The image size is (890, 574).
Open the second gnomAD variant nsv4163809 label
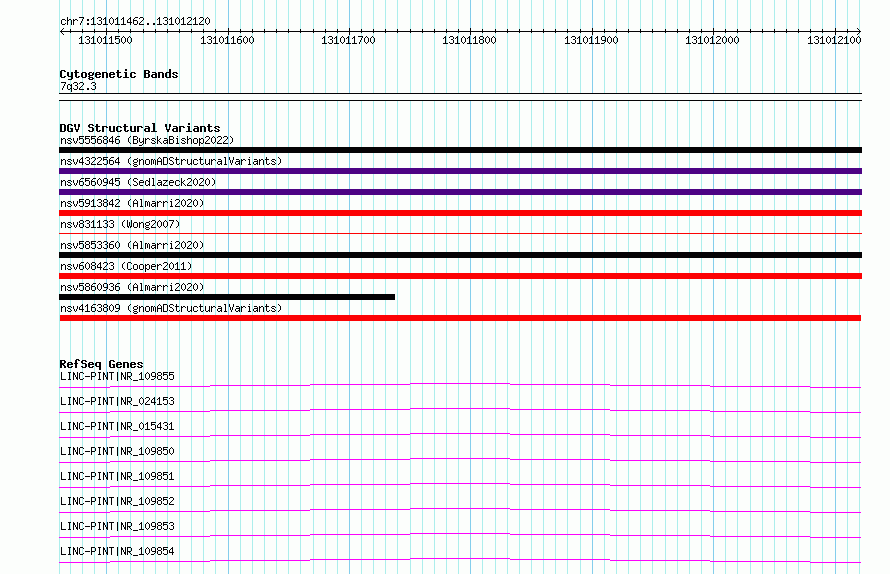(171, 308)
